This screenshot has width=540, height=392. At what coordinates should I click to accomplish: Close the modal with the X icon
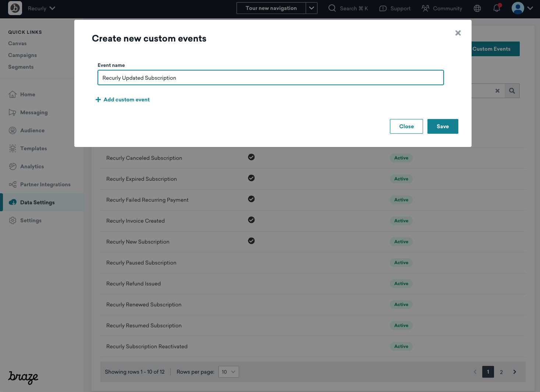(x=458, y=33)
